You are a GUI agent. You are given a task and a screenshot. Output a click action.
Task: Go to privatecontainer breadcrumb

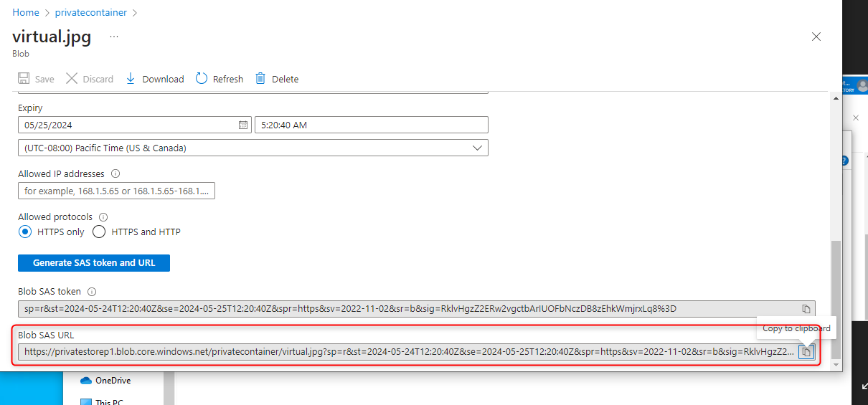[x=91, y=12]
